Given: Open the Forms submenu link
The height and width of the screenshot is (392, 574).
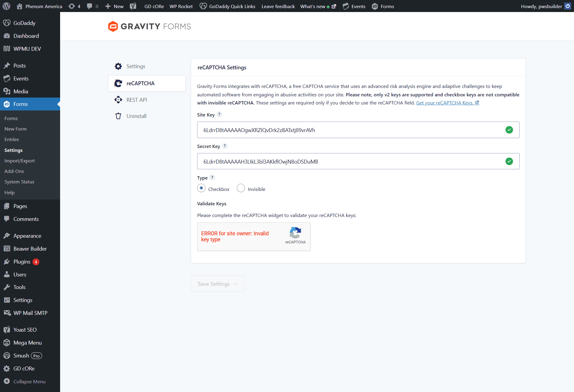Looking at the screenshot, I should point(11,119).
